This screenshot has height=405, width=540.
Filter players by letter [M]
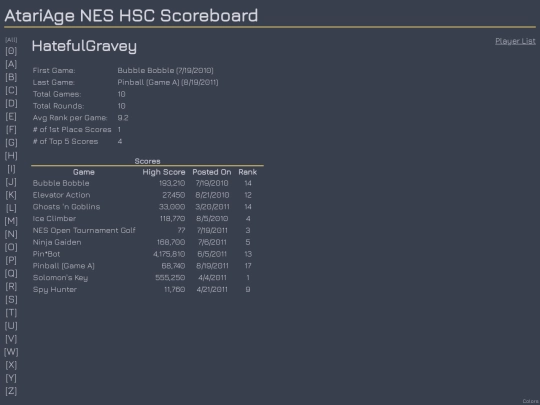tap(11, 221)
